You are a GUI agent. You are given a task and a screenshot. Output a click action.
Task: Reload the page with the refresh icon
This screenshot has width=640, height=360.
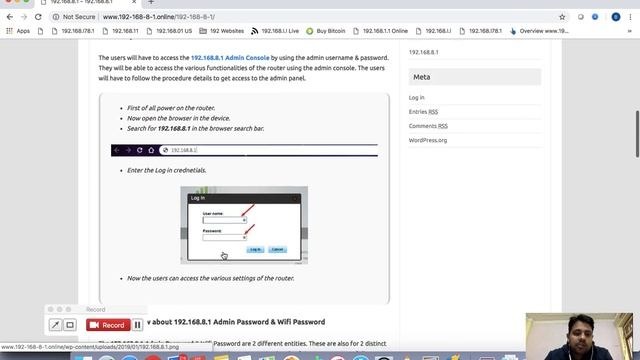click(x=38, y=17)
